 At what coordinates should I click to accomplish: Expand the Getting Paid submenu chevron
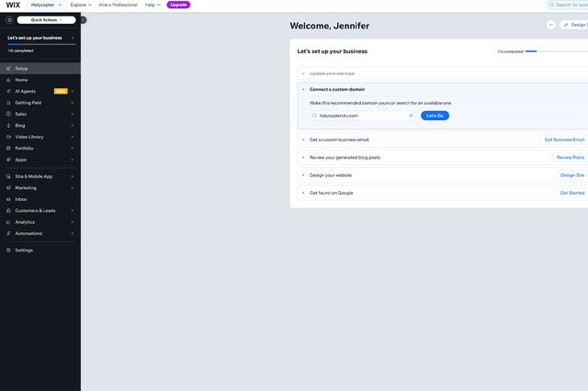coord(73,103)
